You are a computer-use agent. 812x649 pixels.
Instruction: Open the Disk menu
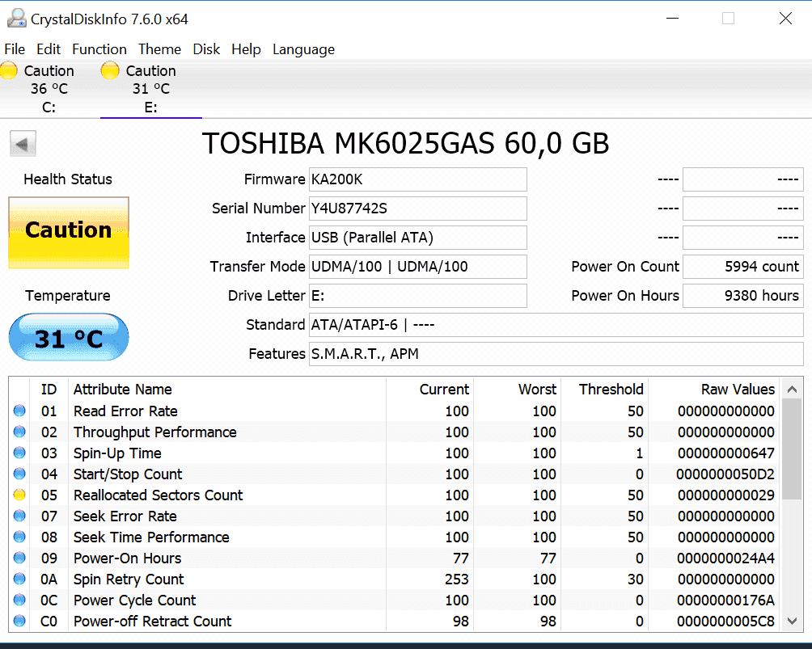pos(206,49)
